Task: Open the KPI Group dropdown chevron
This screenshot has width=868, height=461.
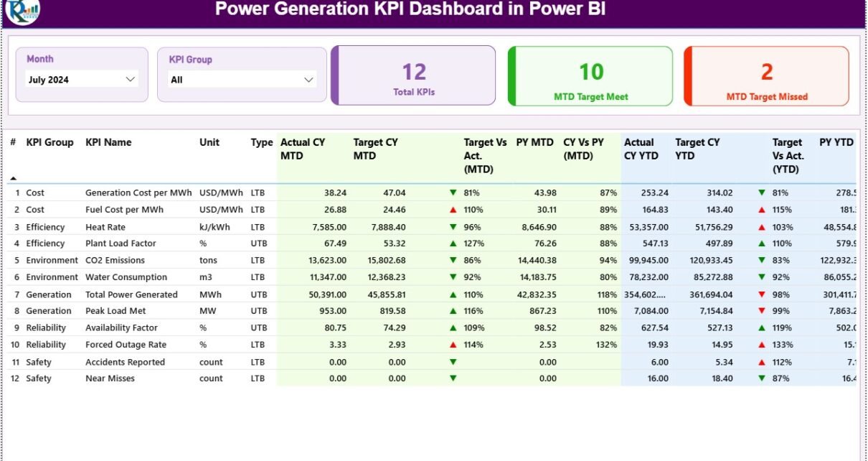Action: pos(309,80)
